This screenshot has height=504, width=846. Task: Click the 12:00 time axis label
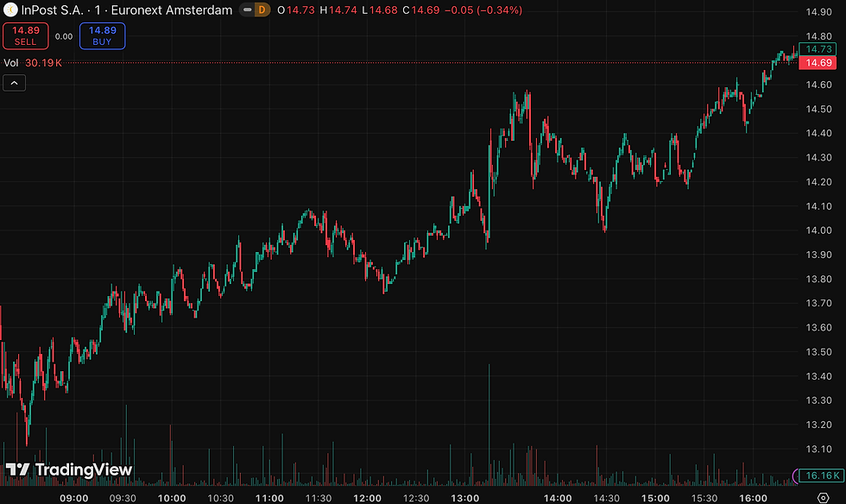coord(368,498)
